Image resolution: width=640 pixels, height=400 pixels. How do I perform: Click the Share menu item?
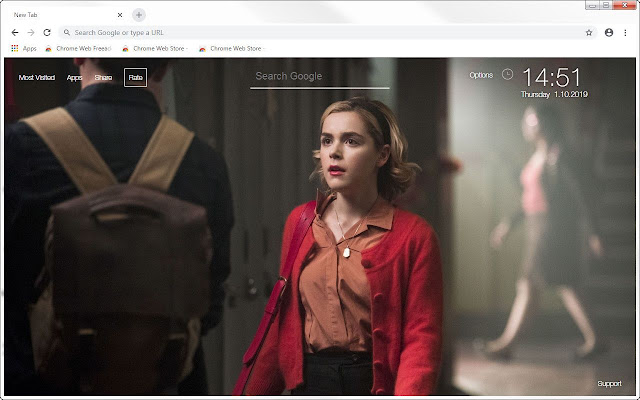click(103, 78)
